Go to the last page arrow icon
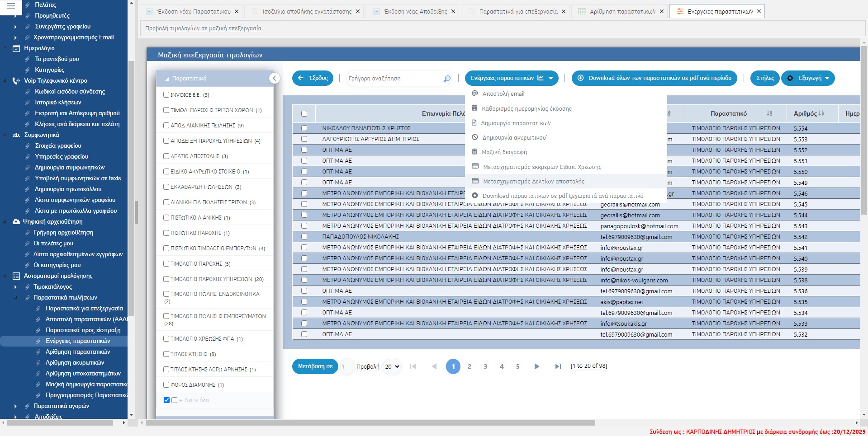Screen dimensions: 868x436 tap(558, 366)
